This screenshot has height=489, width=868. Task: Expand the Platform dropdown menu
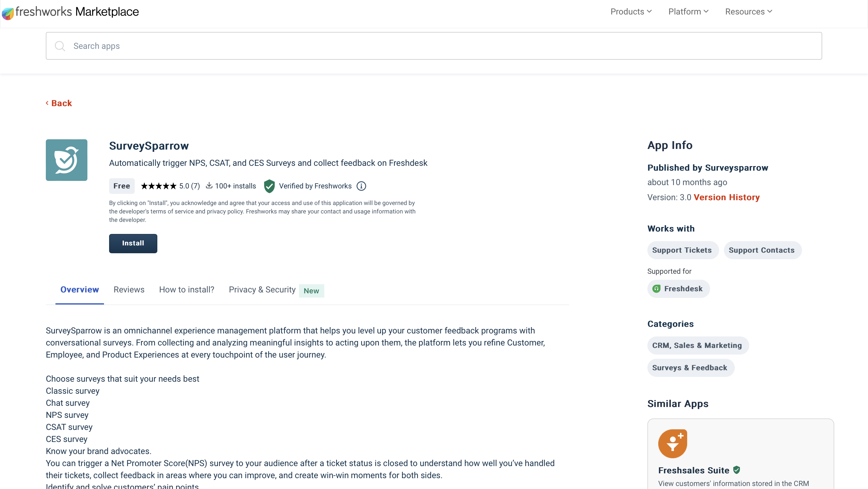point(688,12)
